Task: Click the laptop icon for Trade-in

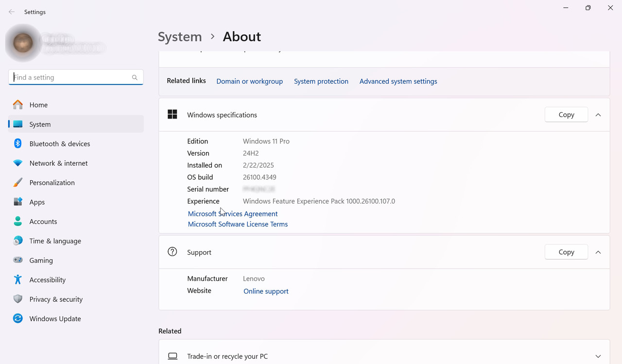Action: point(173,356)
